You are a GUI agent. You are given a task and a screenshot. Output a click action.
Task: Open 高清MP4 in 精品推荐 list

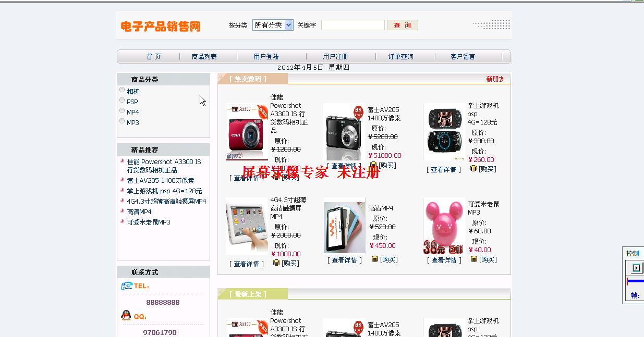(139, 212)
